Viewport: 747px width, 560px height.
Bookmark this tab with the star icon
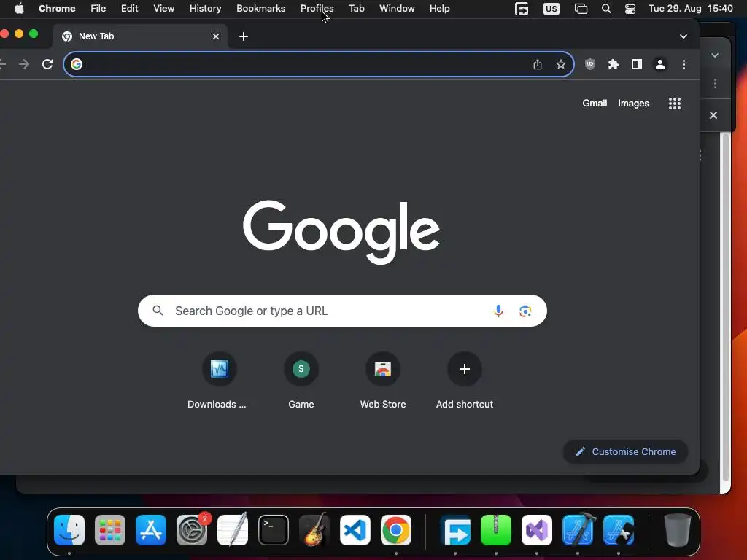coord(561,64)
